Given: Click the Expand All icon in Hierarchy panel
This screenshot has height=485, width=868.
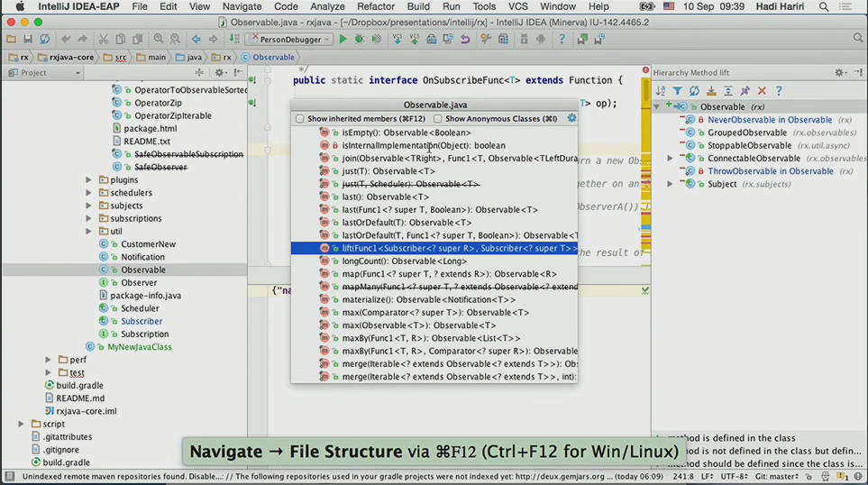Looking at the screenshot, I should (728, 91).
